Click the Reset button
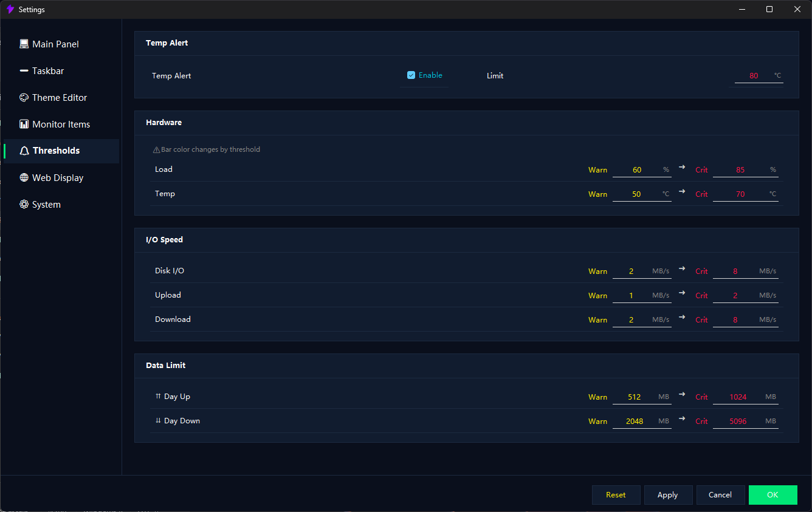Screen dimensions: 812x512 (x=616, y=495)
